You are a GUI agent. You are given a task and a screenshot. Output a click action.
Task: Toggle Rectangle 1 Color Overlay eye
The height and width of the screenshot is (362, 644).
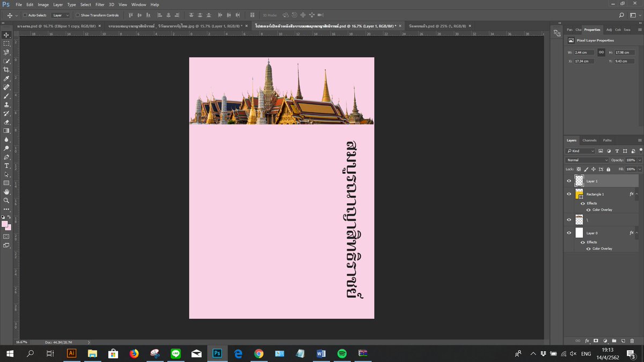pos(588,210)
